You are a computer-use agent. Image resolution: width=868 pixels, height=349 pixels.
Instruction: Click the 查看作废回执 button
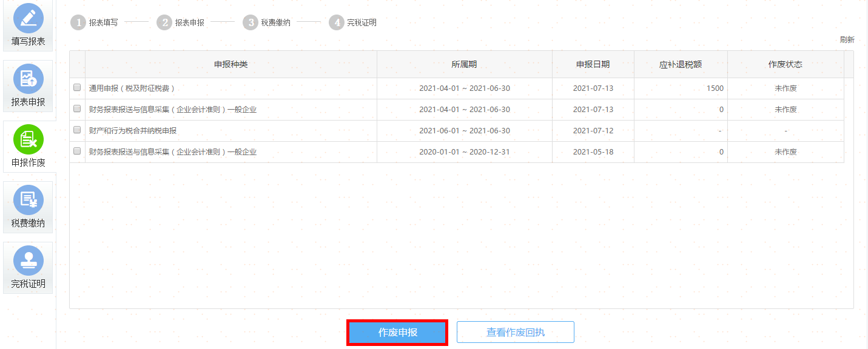pyautogui.click(x=516, y=333)
